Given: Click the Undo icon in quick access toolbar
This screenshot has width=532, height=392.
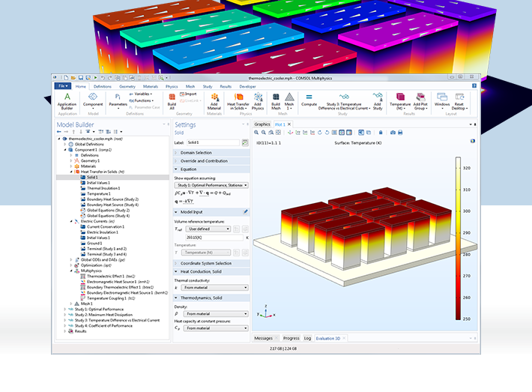Looking at the screenshot, I should point(103,78).
